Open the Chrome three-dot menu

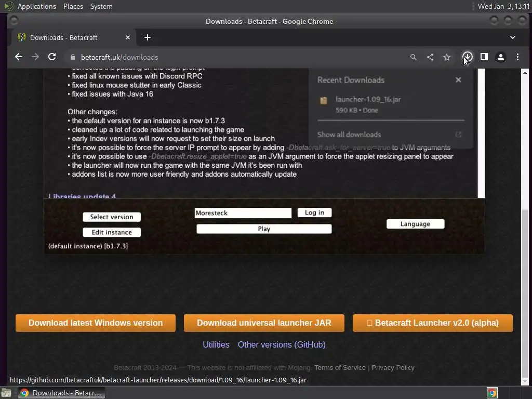point(517,57)
